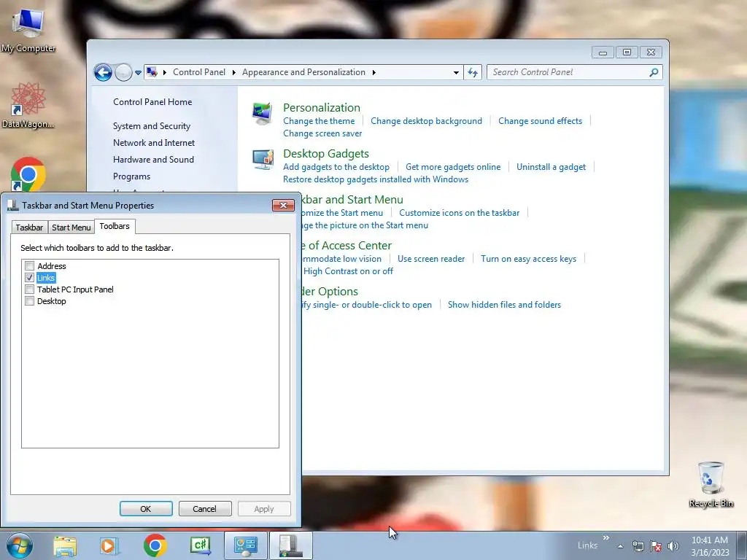Open recent pages dropdown arrow
Screen dimensions: 747x560
click(138, 73)
